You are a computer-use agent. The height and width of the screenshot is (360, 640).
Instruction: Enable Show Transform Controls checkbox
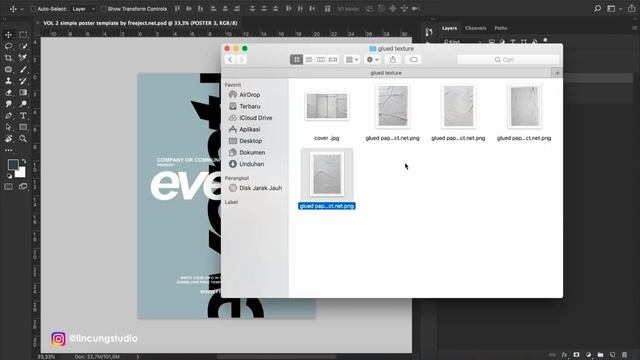click(x=103, y=9)
